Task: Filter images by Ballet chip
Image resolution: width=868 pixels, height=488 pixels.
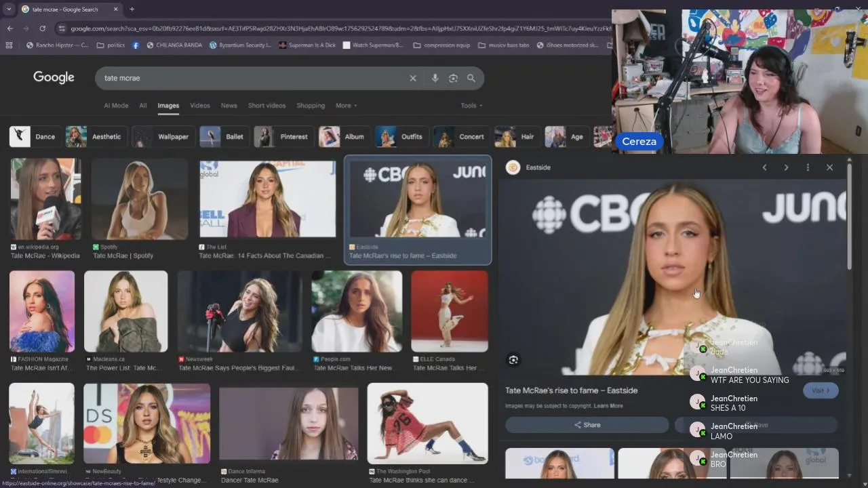Action: pyautogui.click(x=224, y=137)
